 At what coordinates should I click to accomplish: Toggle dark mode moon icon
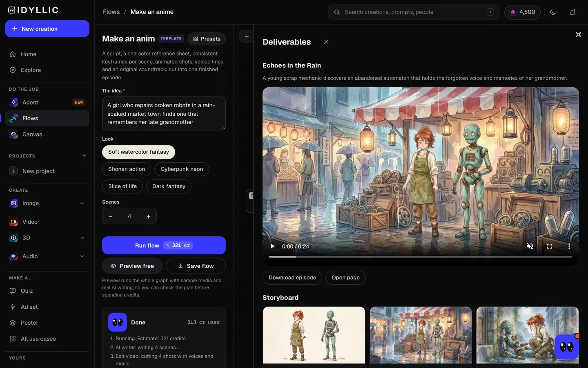tap(553, 12)
